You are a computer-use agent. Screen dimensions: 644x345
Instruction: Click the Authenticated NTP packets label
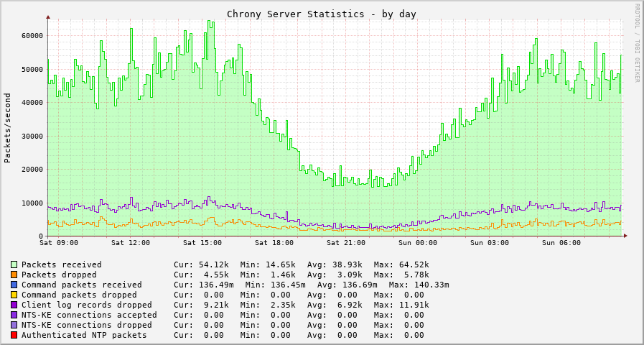coord(84,335)
